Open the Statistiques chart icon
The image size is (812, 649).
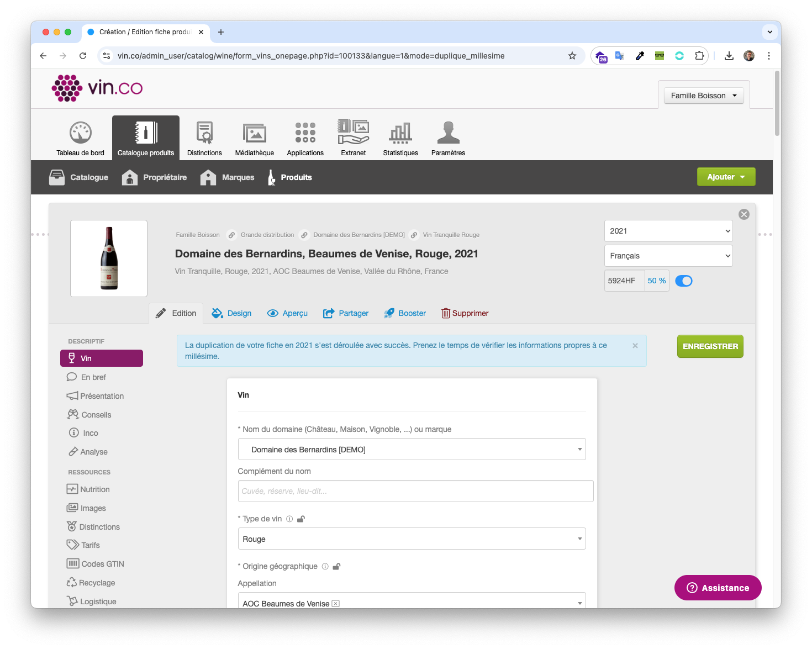(400, 133)
